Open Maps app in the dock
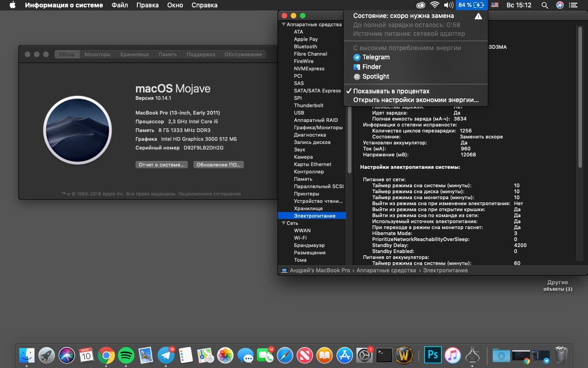 pos(205,355)
